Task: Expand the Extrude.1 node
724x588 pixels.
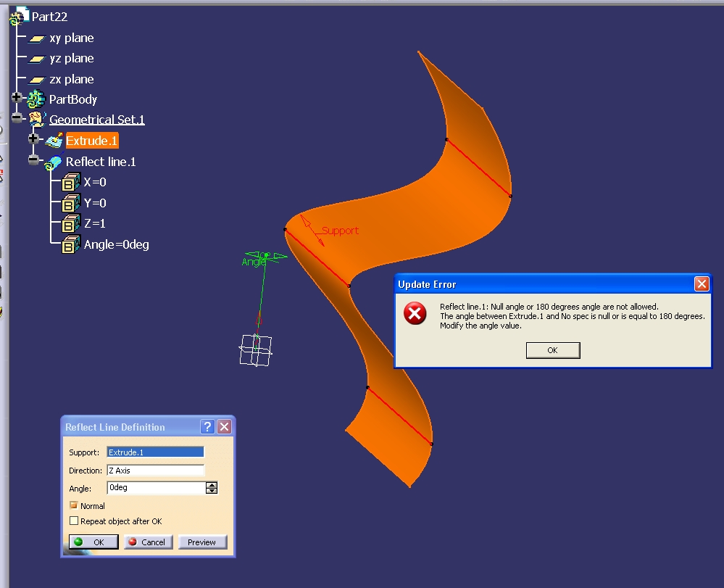Action: click(33, 138)
